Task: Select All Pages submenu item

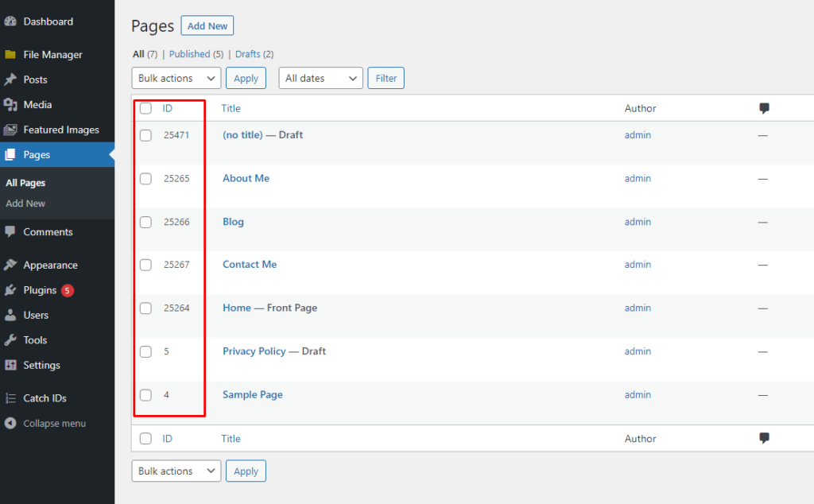Action: pyautogui.click(x=25, y=183)
